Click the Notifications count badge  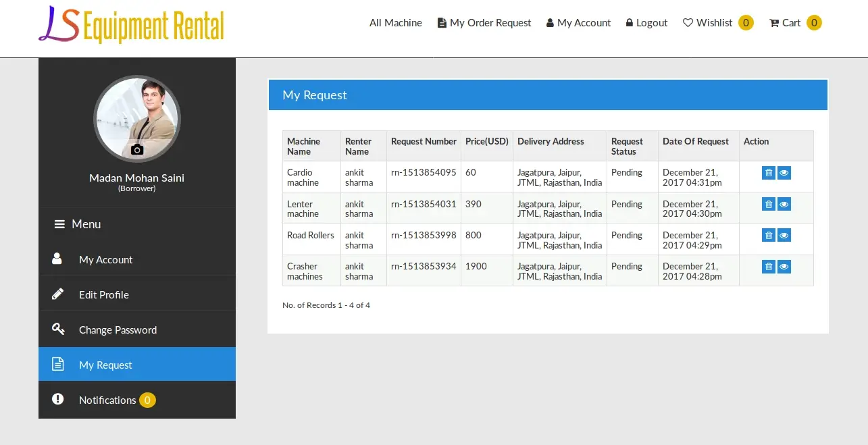pos(147,400)
